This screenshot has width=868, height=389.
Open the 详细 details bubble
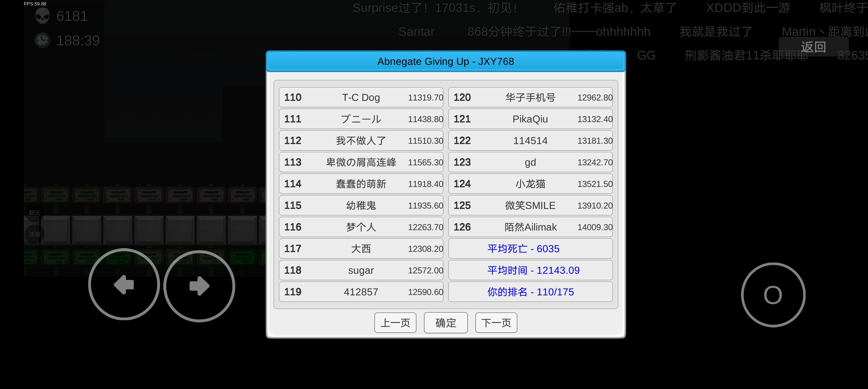pyautogui.click(x=35, y=234)
